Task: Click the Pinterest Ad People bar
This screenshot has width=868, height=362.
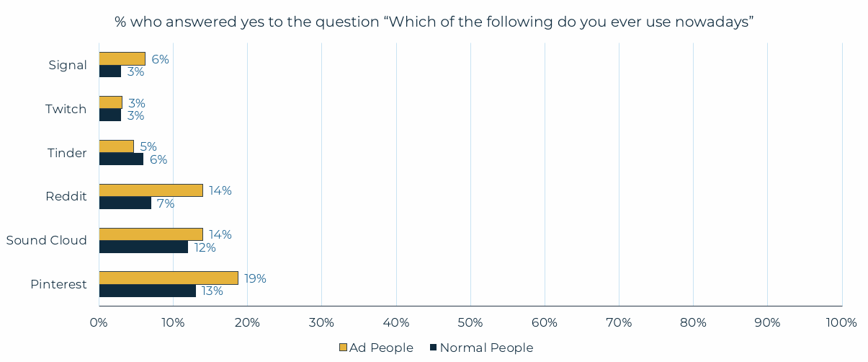Action: coord(169,278)
